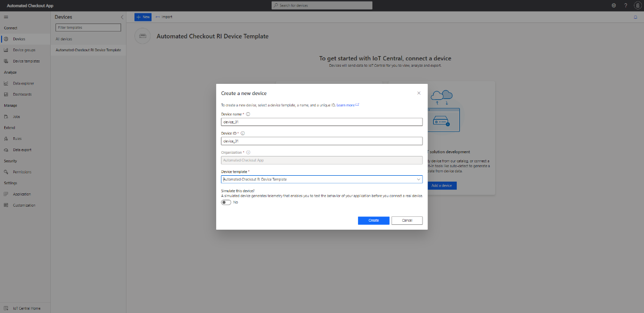The height and width of the screenshot is (313, 644).
Task: Open Data export page
Action: (x=22, y=150)
